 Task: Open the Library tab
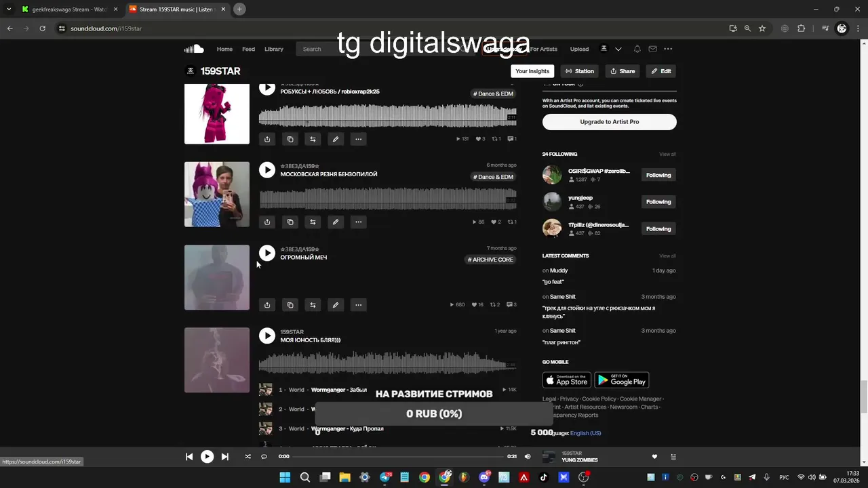point(274,49)
